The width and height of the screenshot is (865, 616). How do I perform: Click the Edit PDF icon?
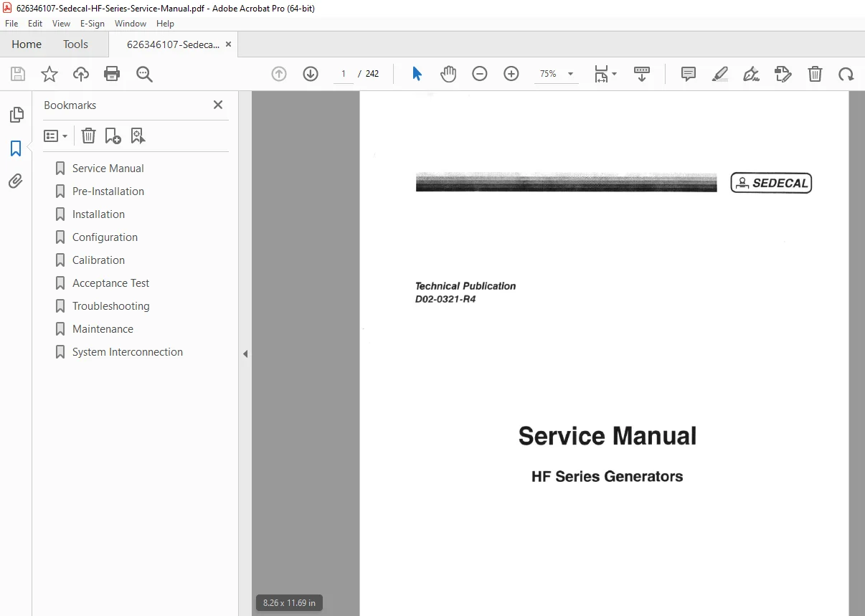point(783,74)
